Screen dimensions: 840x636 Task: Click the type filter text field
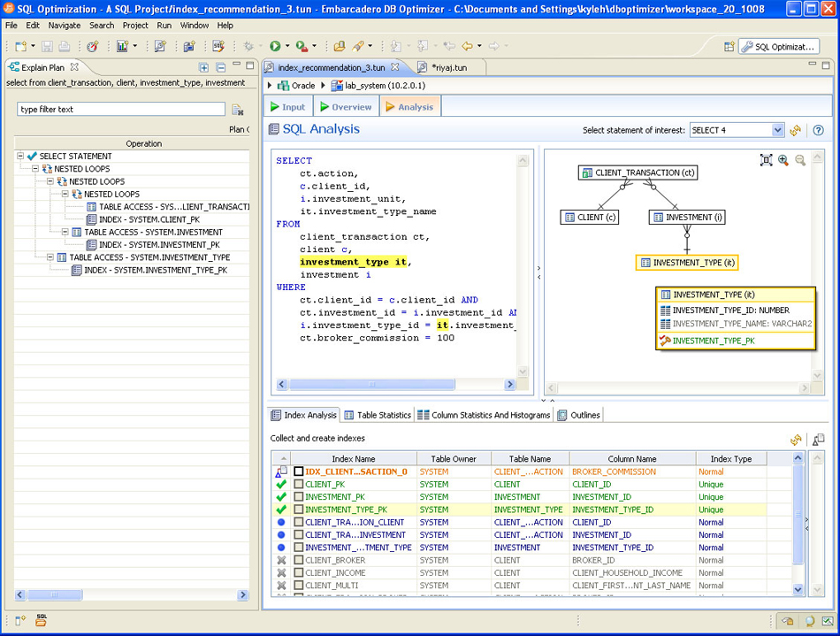click(121, 110)
